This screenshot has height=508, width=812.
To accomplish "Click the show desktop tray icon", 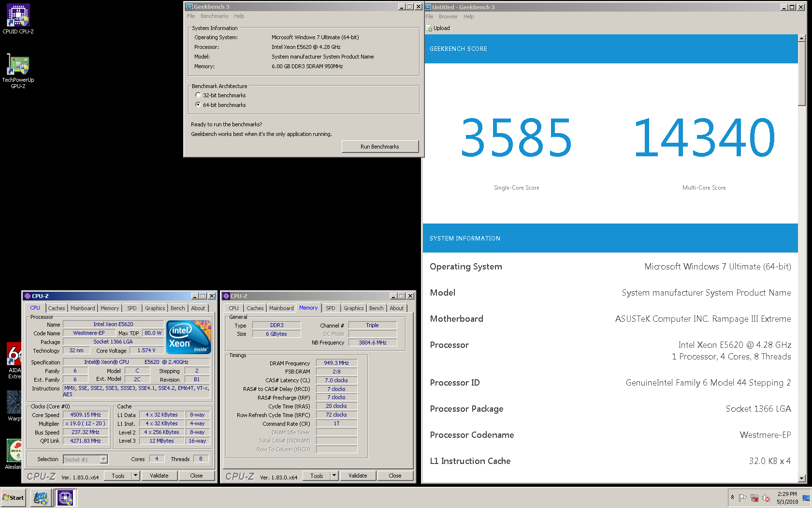I will [806, 498].
